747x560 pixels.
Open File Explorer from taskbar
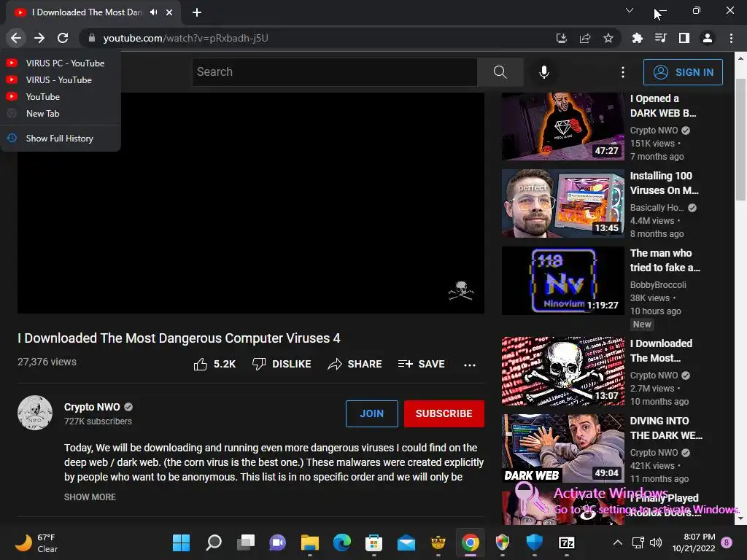[x=309, y=542]
